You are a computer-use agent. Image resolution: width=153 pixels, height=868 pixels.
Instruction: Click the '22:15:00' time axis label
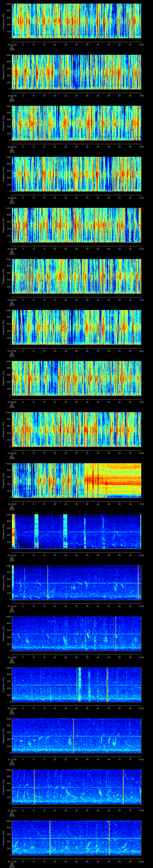(12, 759)
